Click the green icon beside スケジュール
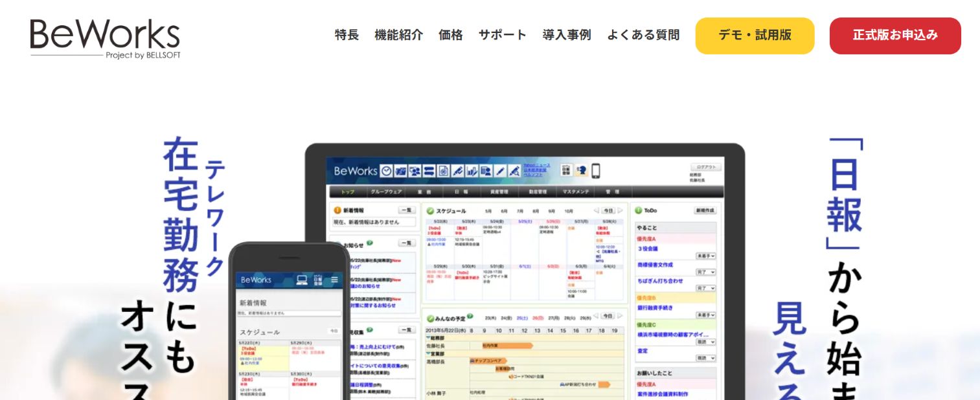 coord(430,211)
